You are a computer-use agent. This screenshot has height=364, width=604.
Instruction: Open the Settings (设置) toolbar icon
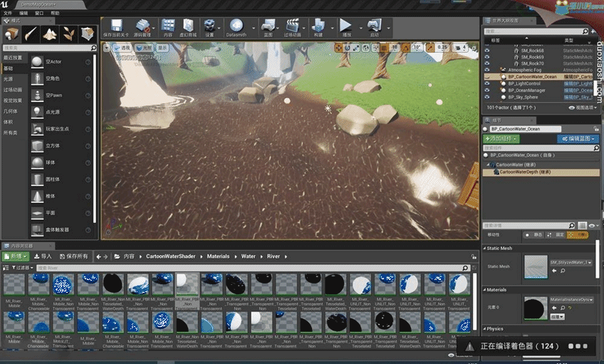tap(209, 28)
